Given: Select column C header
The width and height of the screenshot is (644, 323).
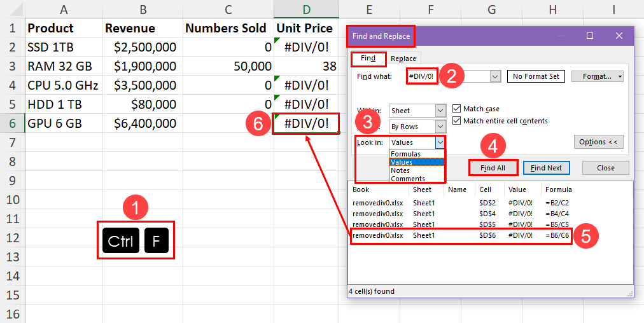Looking at the screenshot, I should (x=228, y=9).
